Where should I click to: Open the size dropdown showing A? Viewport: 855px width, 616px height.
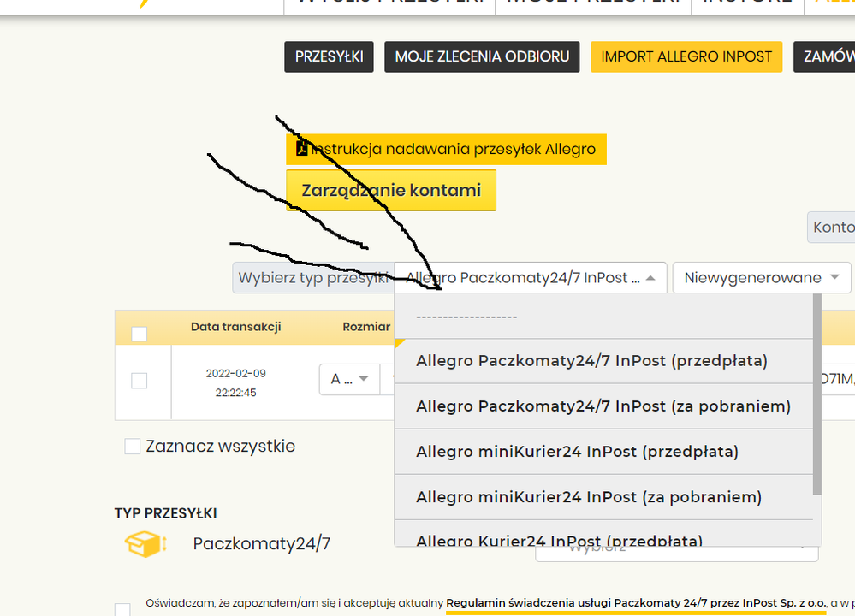(349, 379)
